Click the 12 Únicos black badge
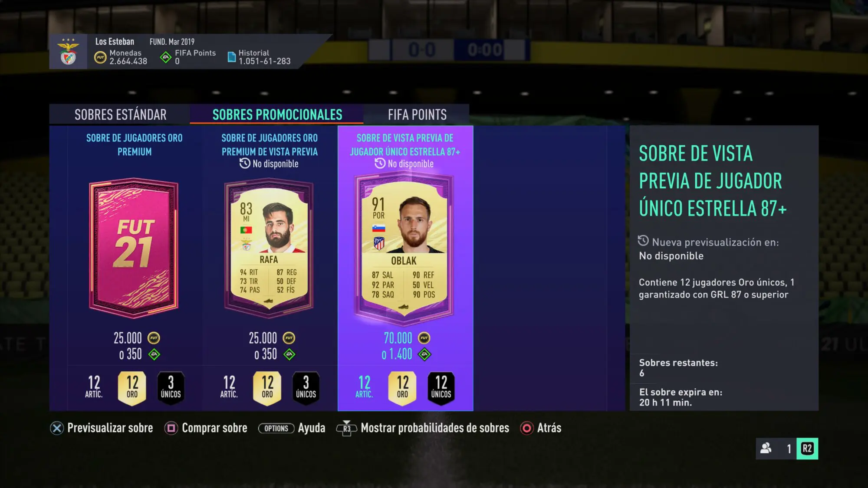Screen dimensions: 868x488 click(x=441, y=387)
